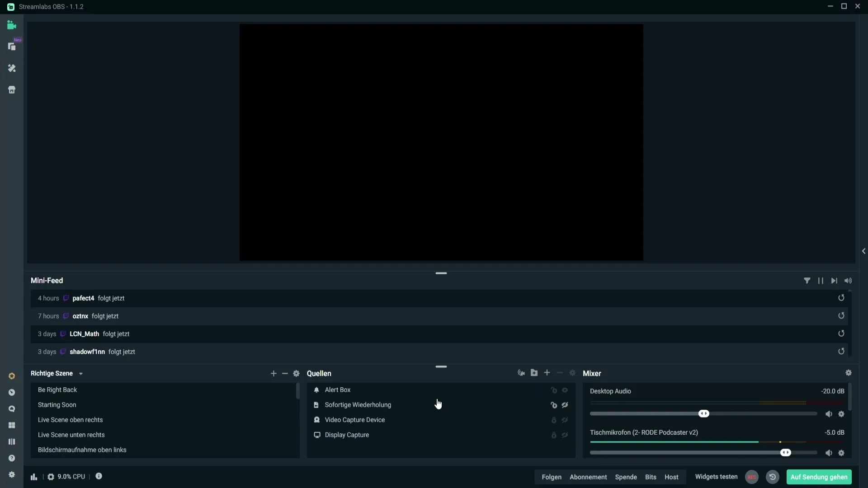Click the info icon next to CPU usage
The height and width of the screenshot is (488, 868).
99,476
